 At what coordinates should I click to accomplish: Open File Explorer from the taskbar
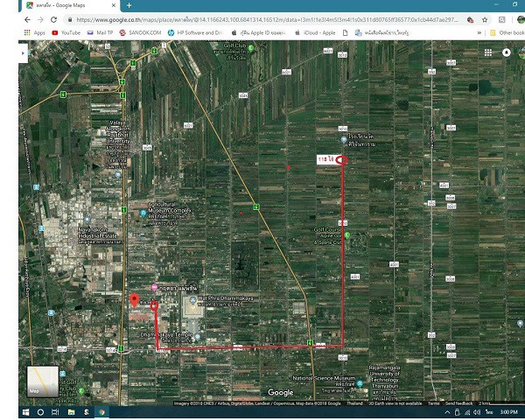point(71,412)
